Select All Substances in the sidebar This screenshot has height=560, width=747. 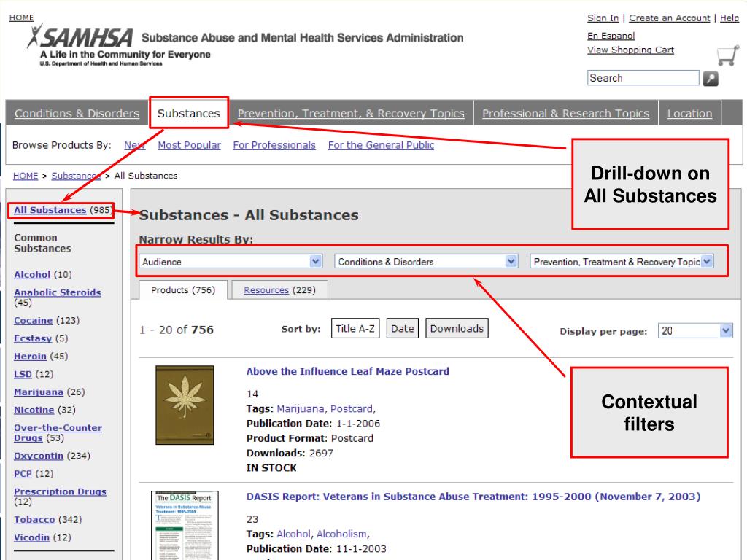tap(50, 210)
